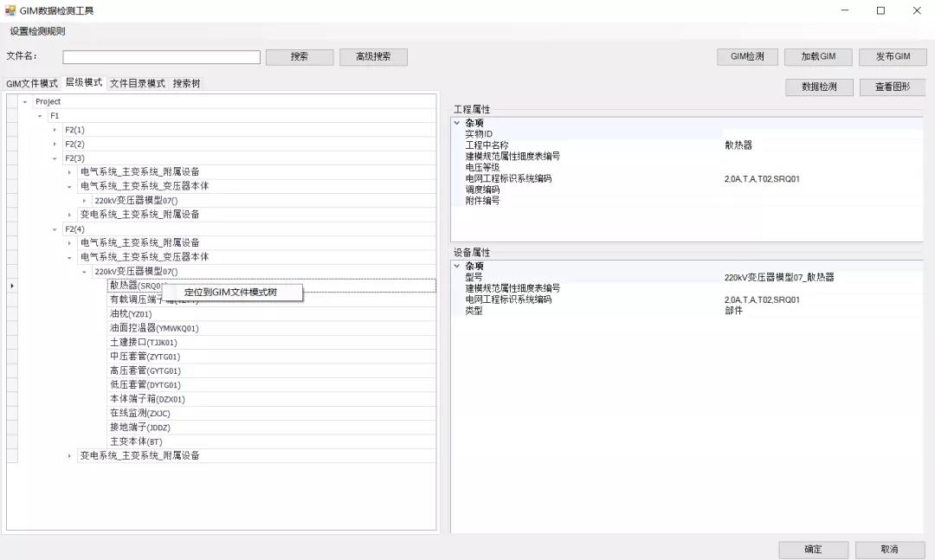Choose 定位到GIM文件模式树 context menu item
Image resolution: width=935 pixels, height=560 pixels.
point(231,293)
